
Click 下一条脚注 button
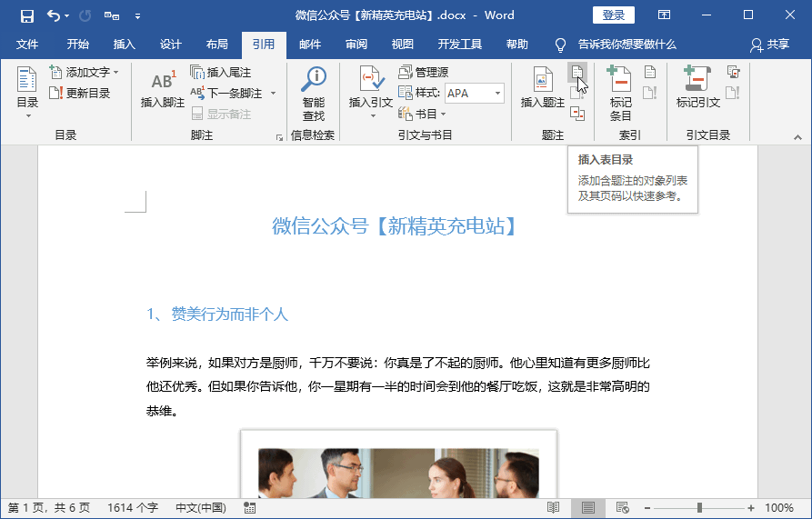point(226,93)
